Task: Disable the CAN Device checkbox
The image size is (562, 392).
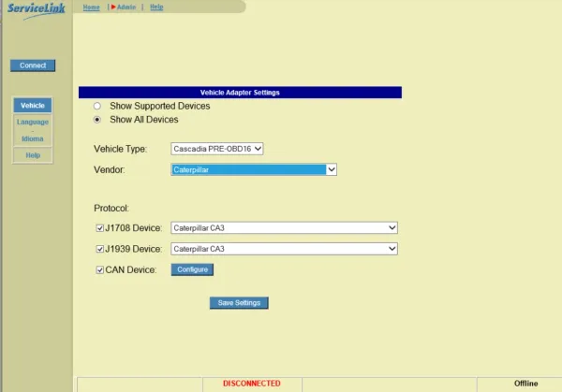Action: (99, 270)
